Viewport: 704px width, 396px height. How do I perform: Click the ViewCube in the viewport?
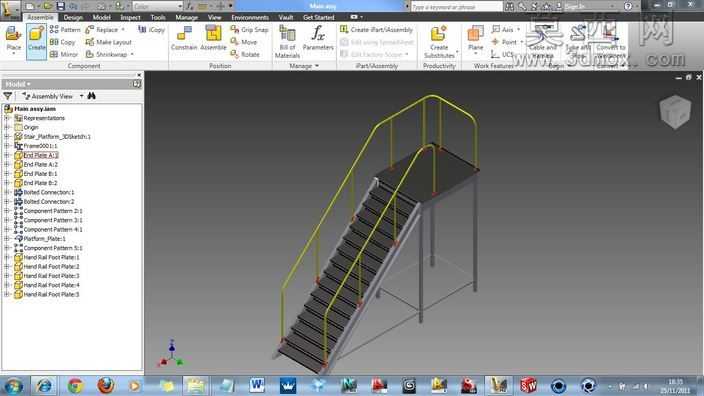click(675, 112)
